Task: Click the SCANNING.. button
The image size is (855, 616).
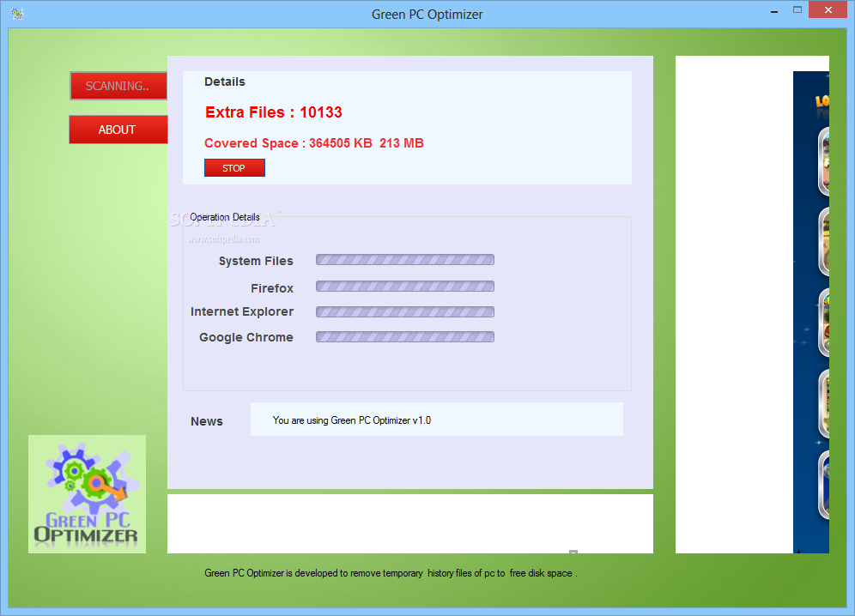Action: (118, 86)
